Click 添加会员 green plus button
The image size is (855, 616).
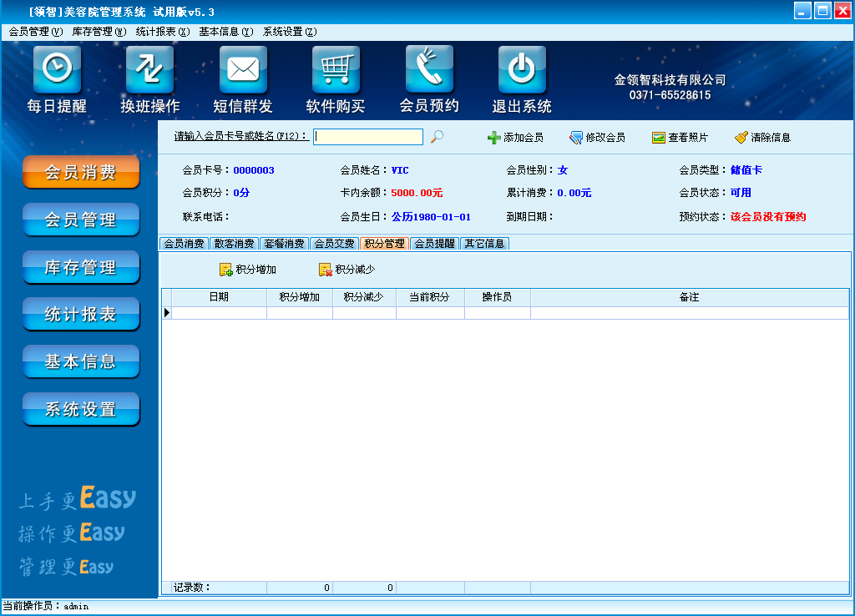[x=515, y=138]
